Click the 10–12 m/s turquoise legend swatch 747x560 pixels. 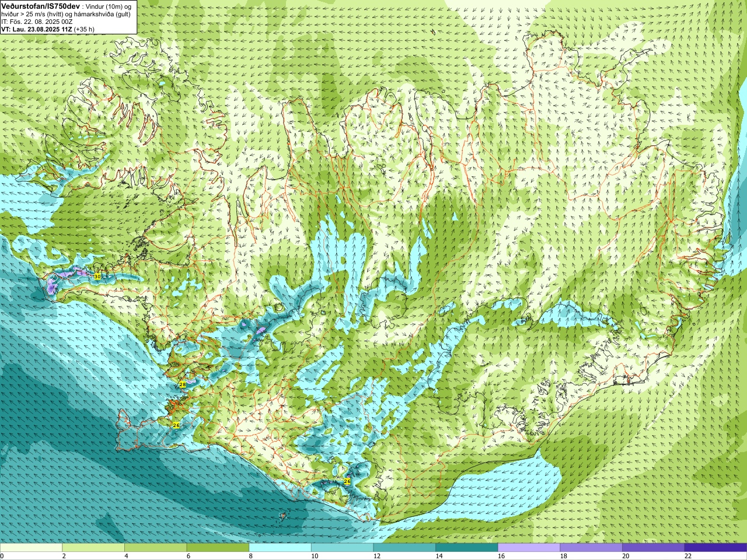(x=342, y=548)
